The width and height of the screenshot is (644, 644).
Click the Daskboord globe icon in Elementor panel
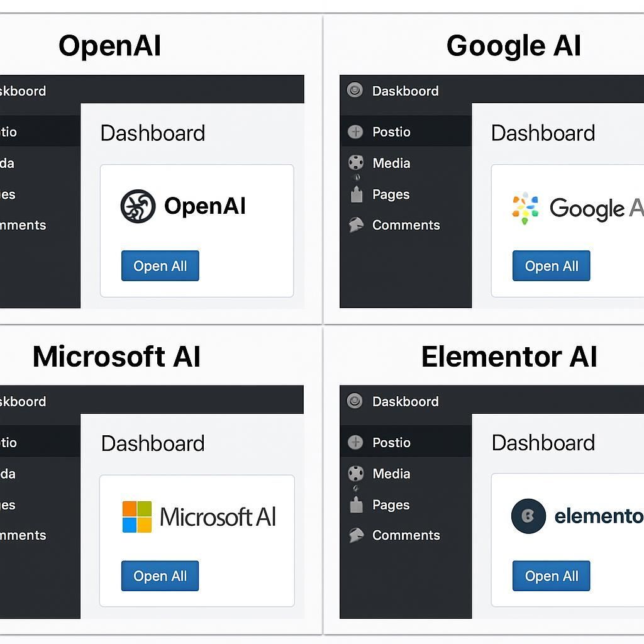[x=354, y=401]
